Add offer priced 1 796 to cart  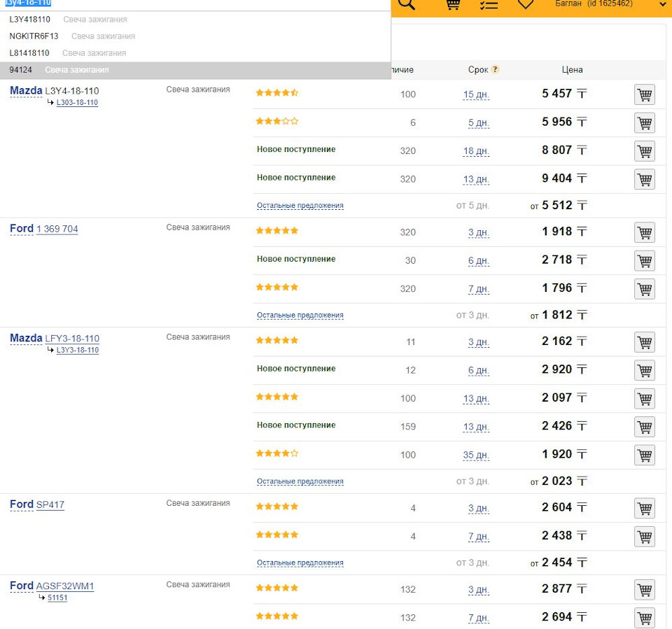tap(645, 289)
